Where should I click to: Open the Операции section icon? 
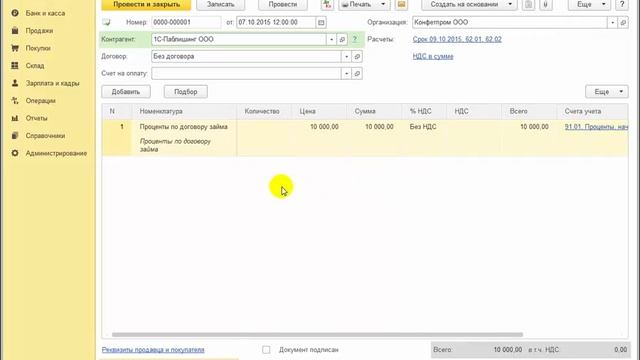[x=15, y=100]
